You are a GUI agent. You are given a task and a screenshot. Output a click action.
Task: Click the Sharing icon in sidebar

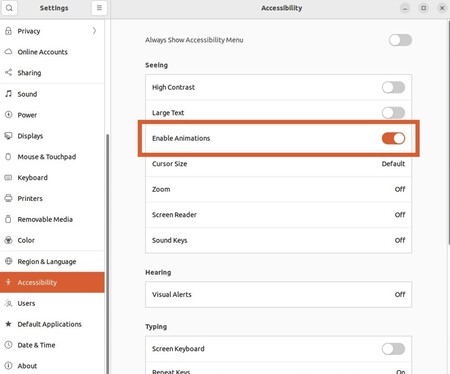pyautogui.click(x=8, y=72)
